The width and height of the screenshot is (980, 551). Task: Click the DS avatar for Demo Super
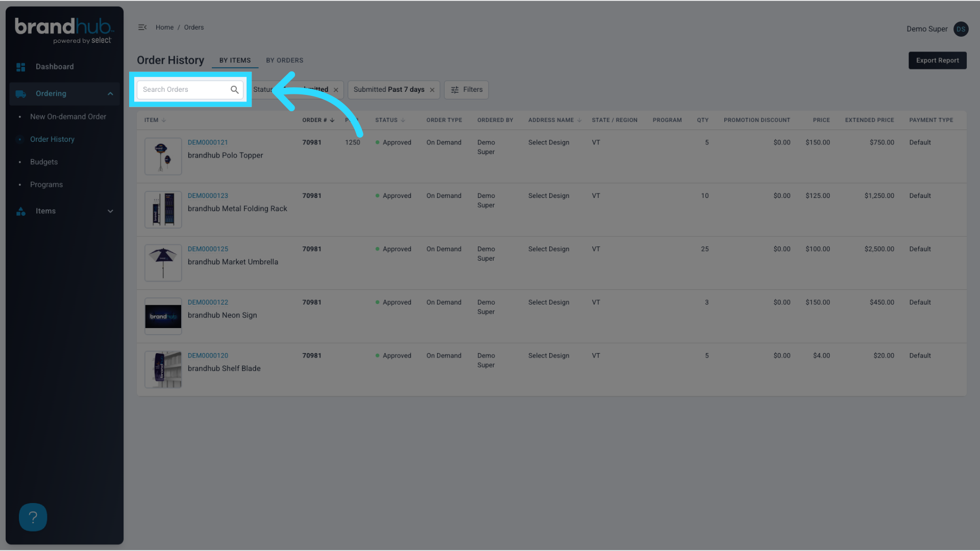[x=961, y=29]
